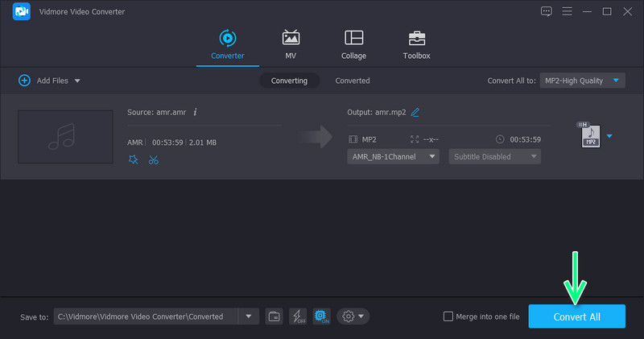Expand the Save to path dropdown
The width and height of the screenshot is (644, 339).
[248, 316]
